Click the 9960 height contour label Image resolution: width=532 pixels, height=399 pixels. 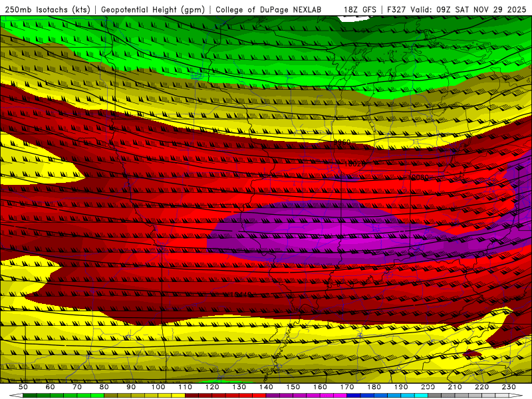tap(342, 142)
